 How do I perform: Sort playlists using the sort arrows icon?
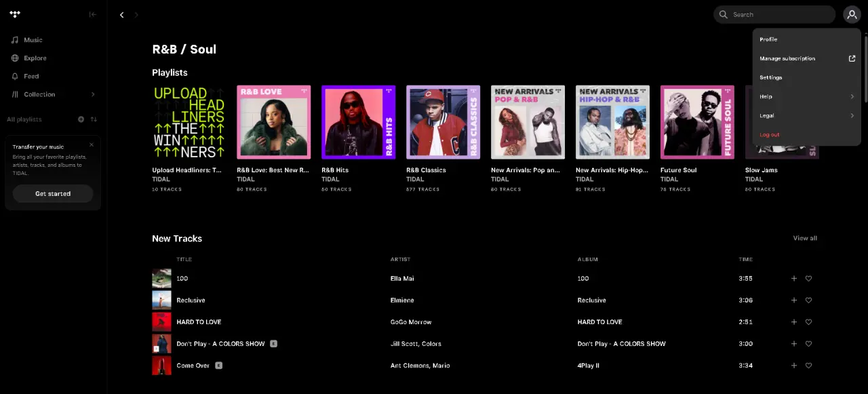pos(94,119)
